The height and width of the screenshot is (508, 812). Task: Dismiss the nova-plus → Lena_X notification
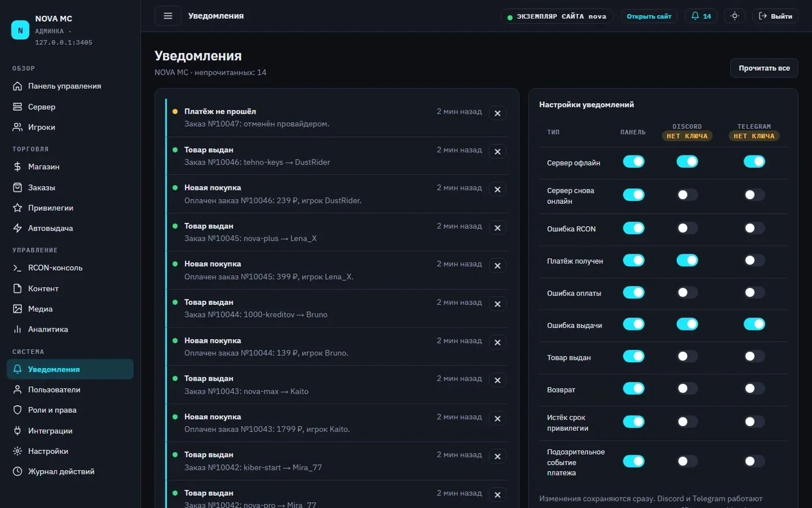pyautogui.click(x=498, y=228)
